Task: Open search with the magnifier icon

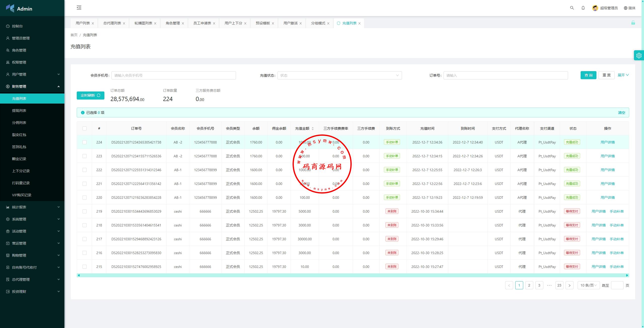Action: 572,8
